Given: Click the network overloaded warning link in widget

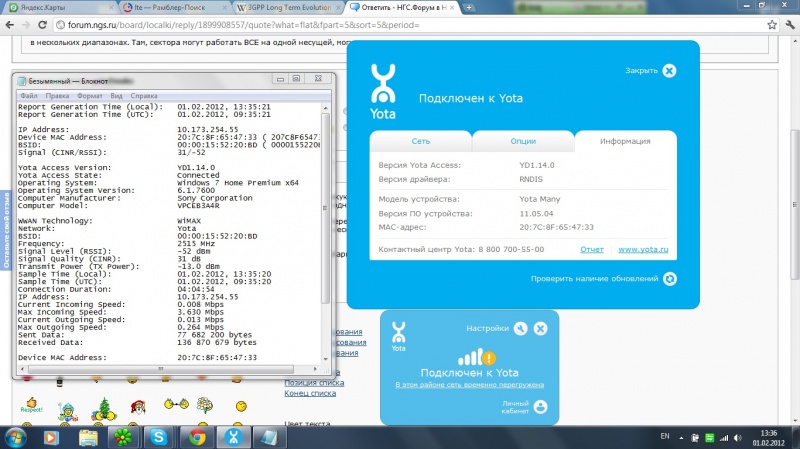Looking at the screenshot, I should tap(469, 385).
